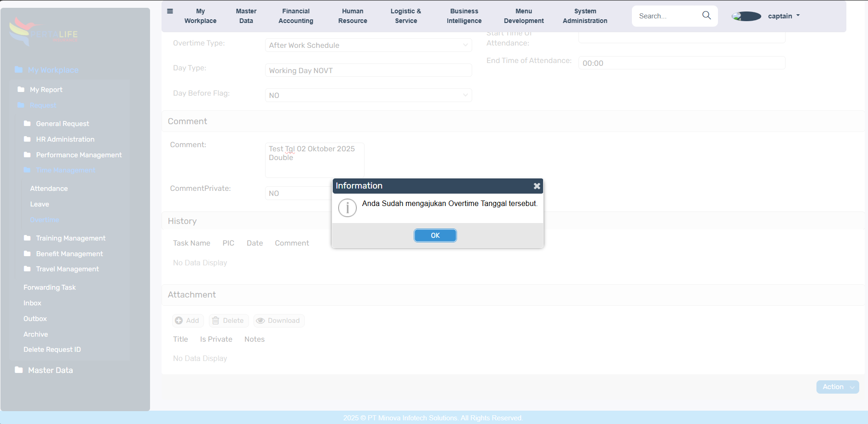Click the Download attachment eye icon

click(260, 321)
